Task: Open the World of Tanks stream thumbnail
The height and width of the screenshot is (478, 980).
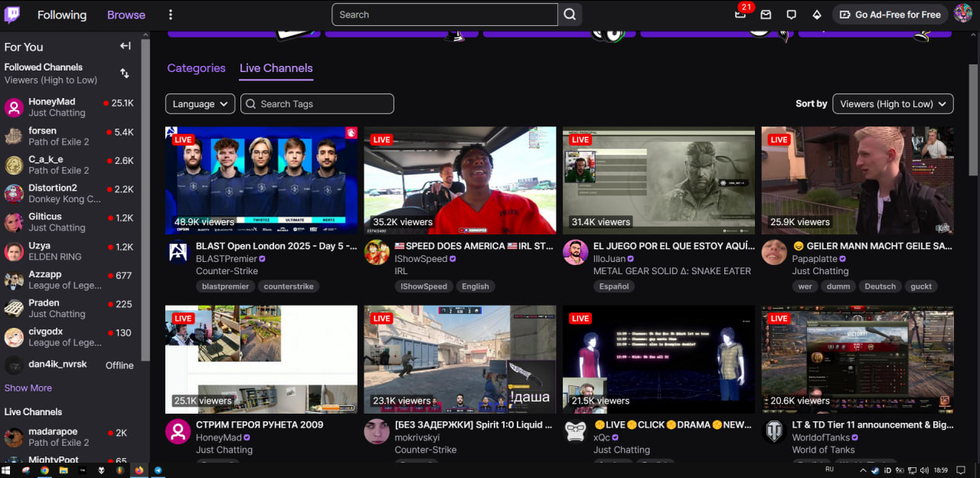Action: pyautogui.click(x=857, y=359)
